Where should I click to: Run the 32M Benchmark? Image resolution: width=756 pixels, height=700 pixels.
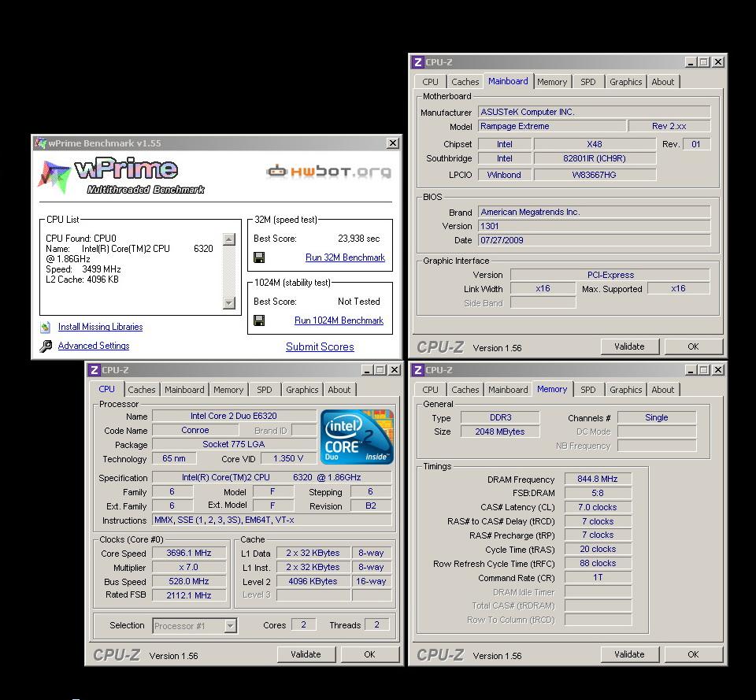345,257
